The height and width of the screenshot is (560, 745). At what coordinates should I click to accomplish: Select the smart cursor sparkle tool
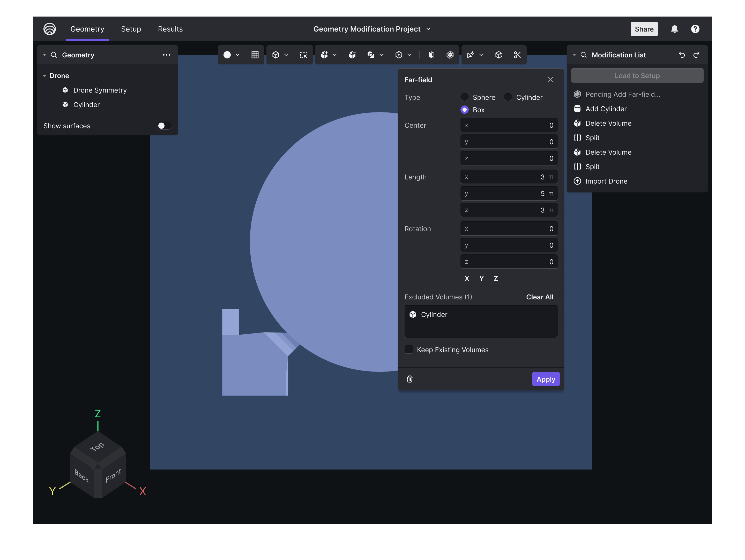point(471,55)
